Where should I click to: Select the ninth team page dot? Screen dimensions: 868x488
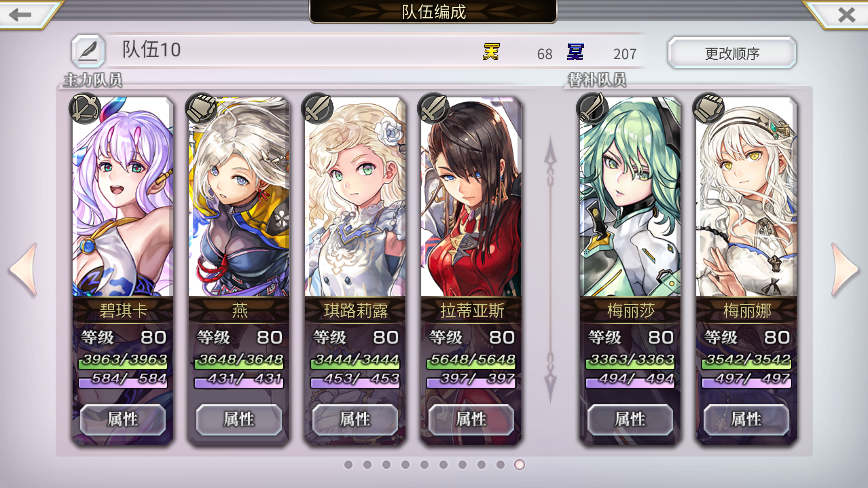[x=500, y=465]
